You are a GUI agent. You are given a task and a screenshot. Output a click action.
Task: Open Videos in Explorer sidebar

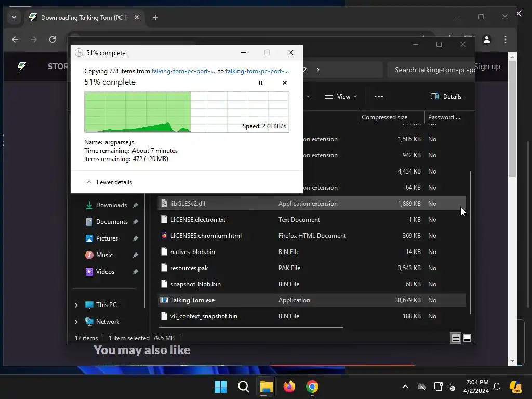[105, 271]
